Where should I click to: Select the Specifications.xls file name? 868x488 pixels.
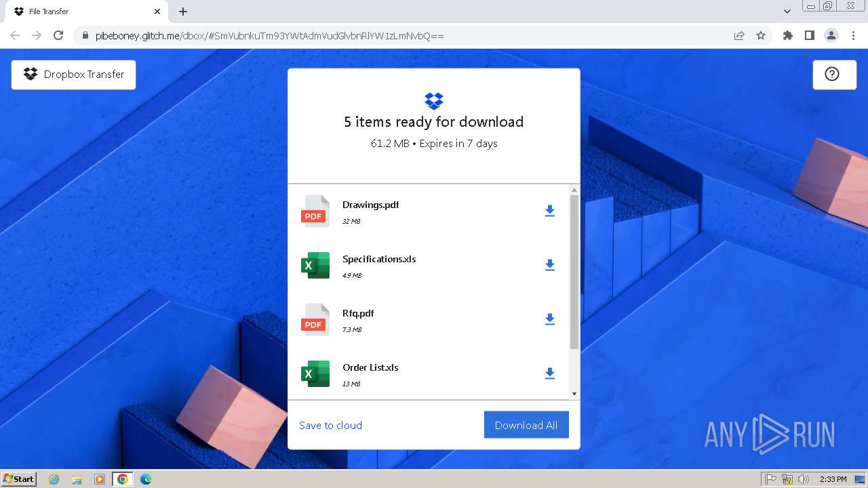pos(379,259)
